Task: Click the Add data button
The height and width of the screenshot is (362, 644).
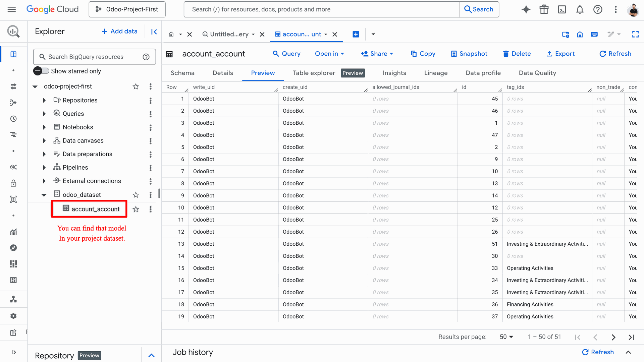Action: point(119,31)
